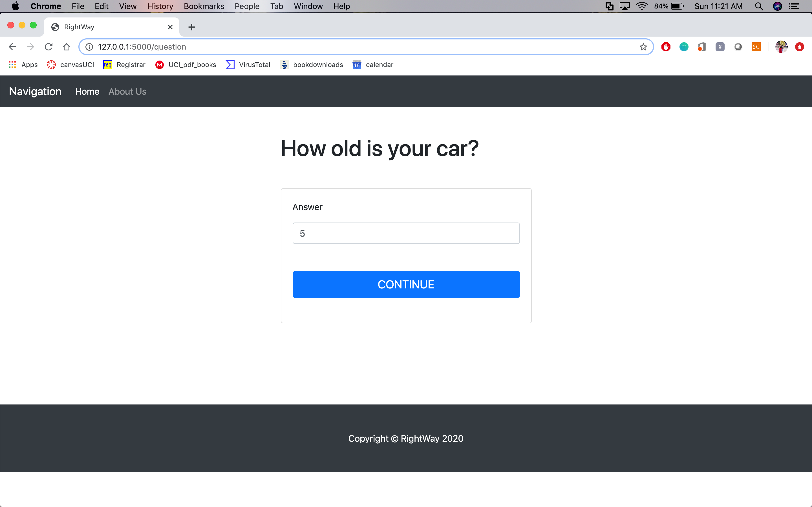Click the Chrome profile avatar

[x=781, y=46]
